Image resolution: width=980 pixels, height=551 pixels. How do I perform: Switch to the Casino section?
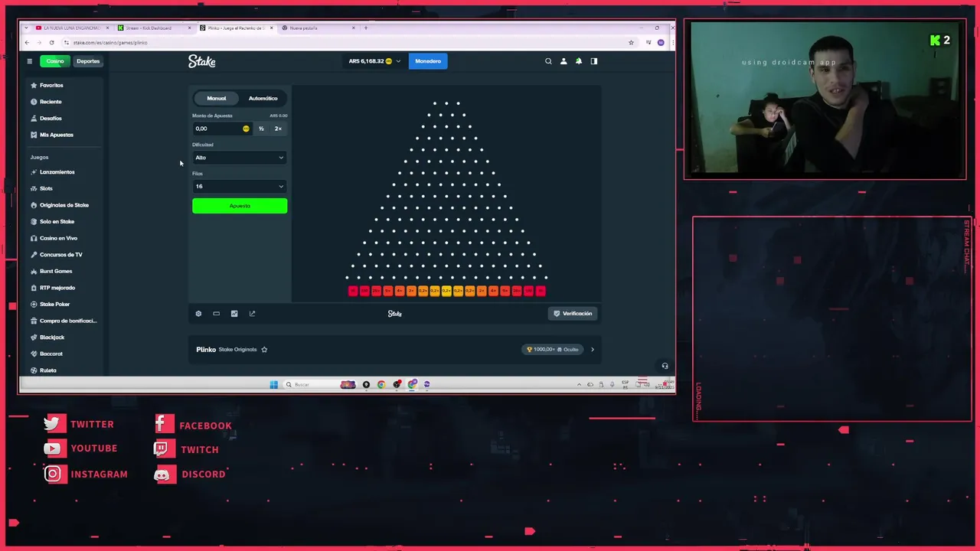coord(55,61)
